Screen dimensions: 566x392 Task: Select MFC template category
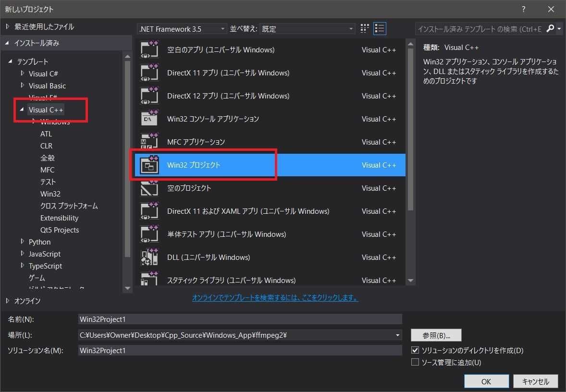(x=47, y=170)
